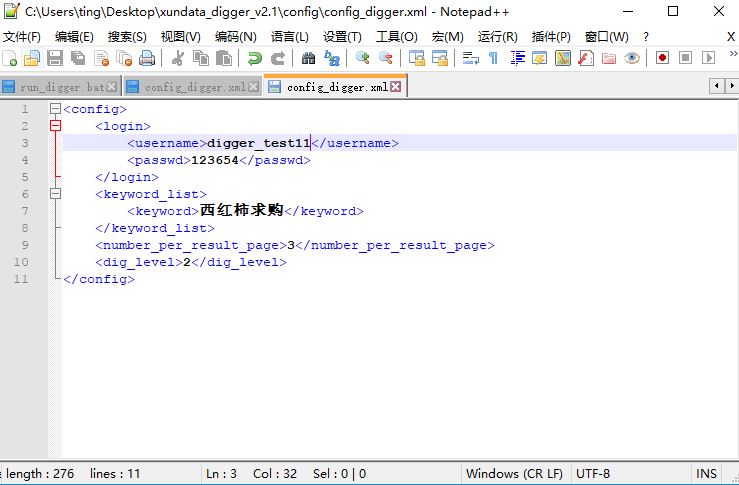The width and height of the screenshot is (739, 485).
Task: Create a new file via toolbar
Action: [10, 58]
